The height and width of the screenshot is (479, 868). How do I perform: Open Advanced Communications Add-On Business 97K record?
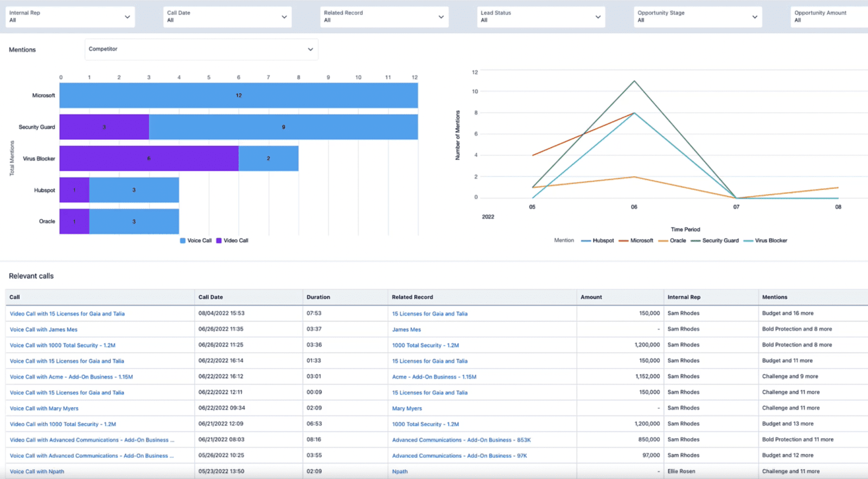tap(459, 456)
